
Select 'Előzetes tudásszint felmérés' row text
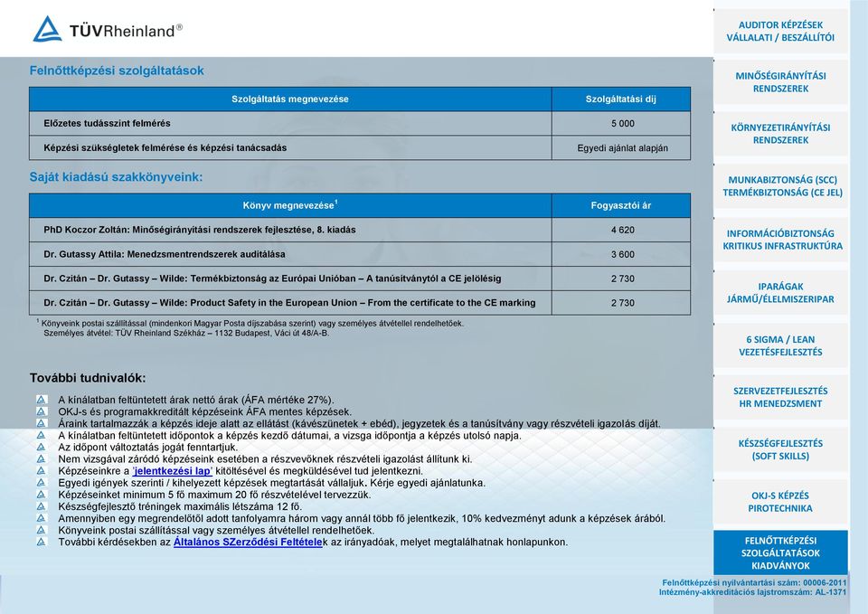(107, 124)
